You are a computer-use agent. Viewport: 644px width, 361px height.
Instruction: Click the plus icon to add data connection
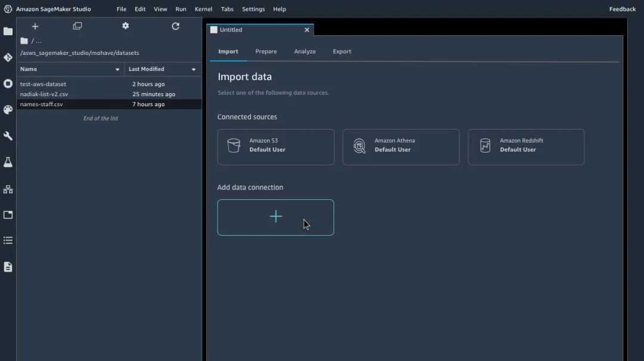275,216
